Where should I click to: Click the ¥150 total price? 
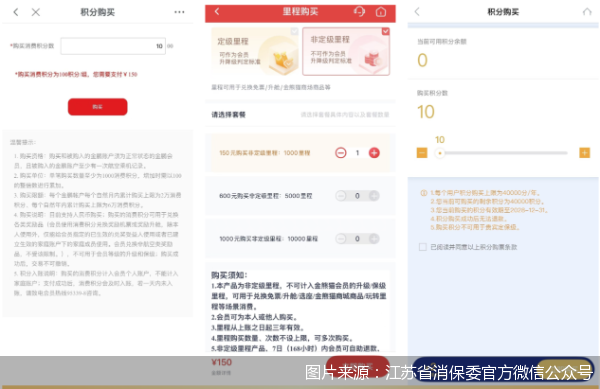222,362
